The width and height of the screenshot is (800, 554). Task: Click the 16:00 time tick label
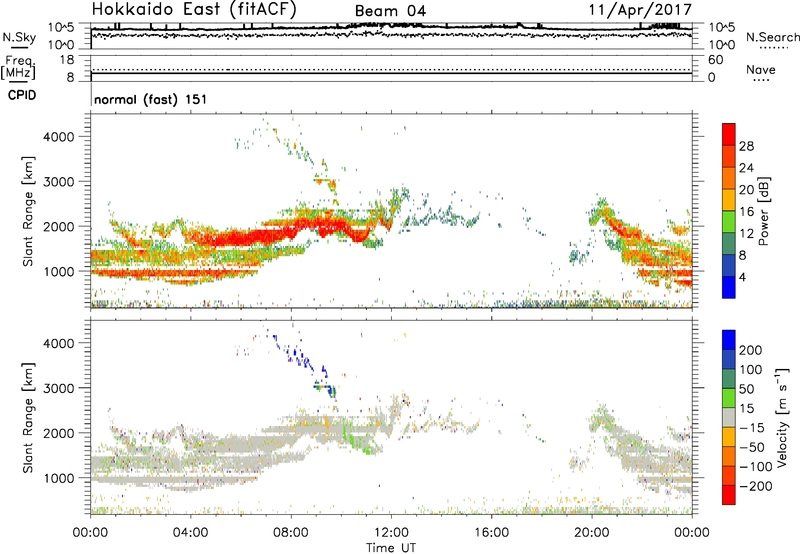pyautogui.click(x=491, y=533)
